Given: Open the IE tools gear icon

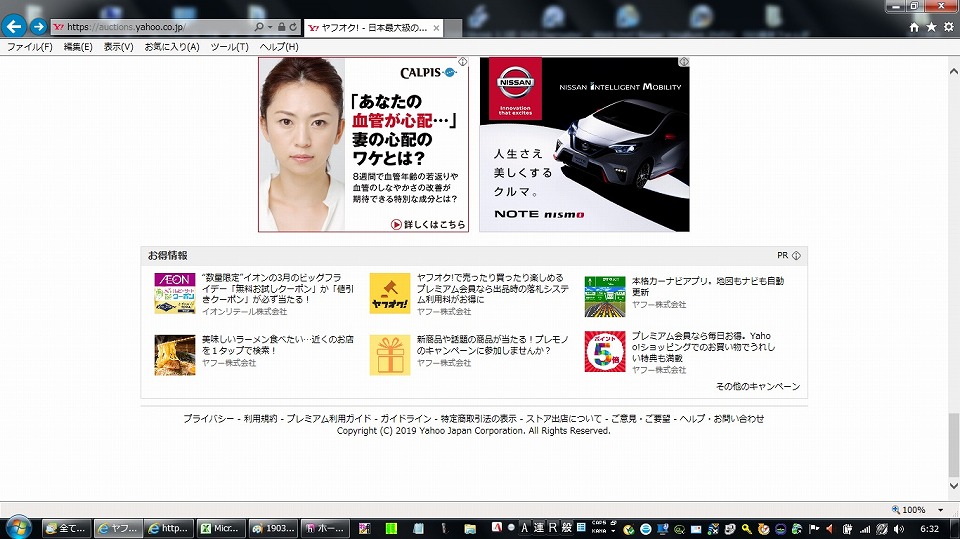Looking at the screenshot, I should pos(948,27).
